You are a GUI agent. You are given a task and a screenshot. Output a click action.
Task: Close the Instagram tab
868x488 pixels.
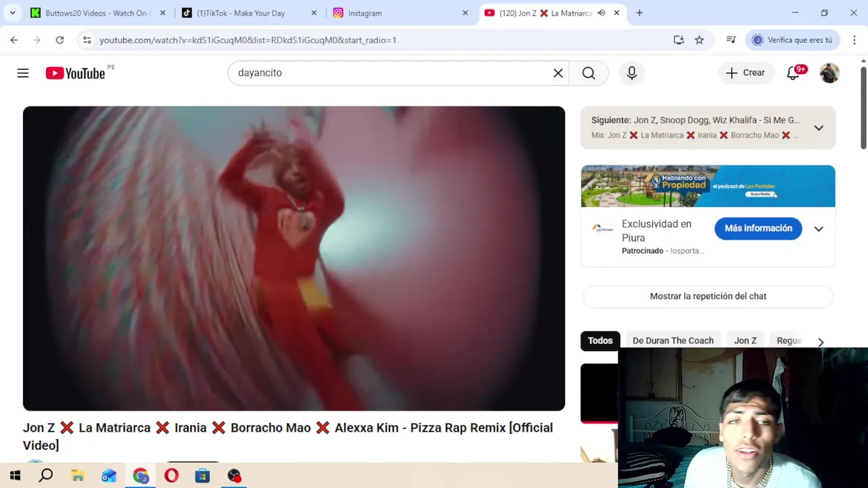point(465,13)
